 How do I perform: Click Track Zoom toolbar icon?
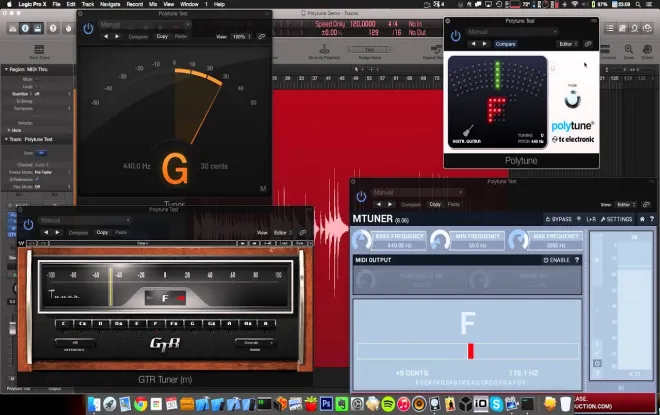coord(39,52)
